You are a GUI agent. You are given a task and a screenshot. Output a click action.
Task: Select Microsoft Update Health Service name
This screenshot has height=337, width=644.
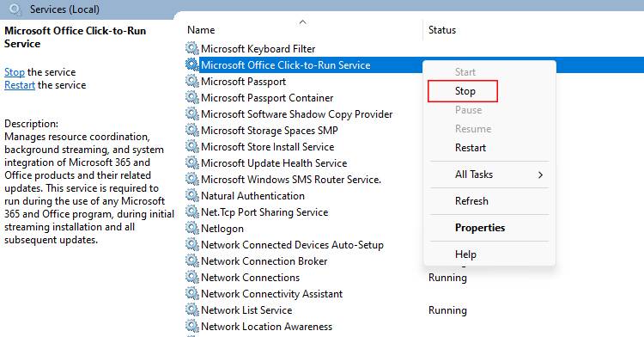pyautogui.click(x=274, y=163)
